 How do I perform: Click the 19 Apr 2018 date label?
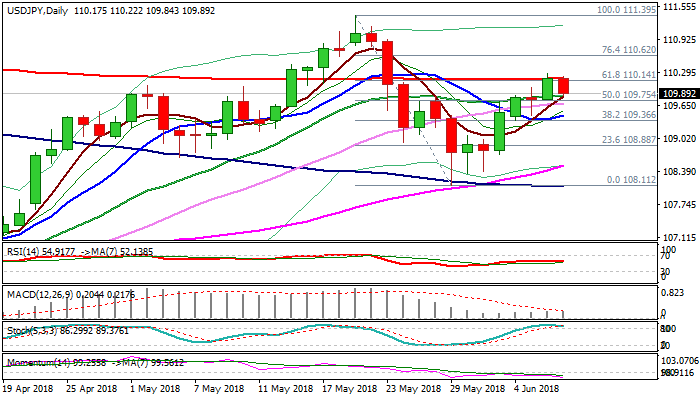click(x=27, y=389)
